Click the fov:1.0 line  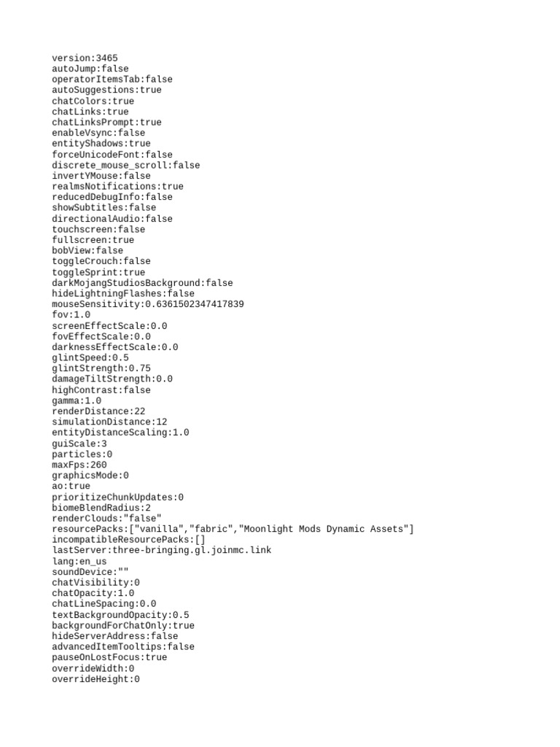click(x=71, y=315)
